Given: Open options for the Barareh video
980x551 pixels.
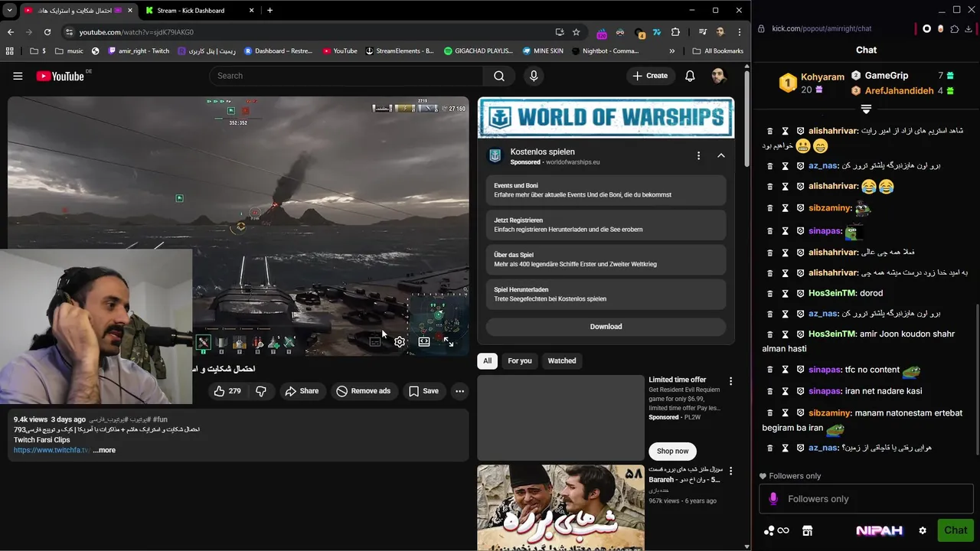Looking at the screenshot, I should pos(730,471).
